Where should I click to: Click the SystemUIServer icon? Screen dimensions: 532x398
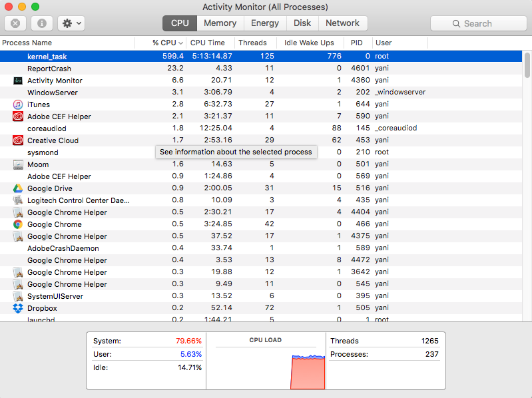pos(17,296)
